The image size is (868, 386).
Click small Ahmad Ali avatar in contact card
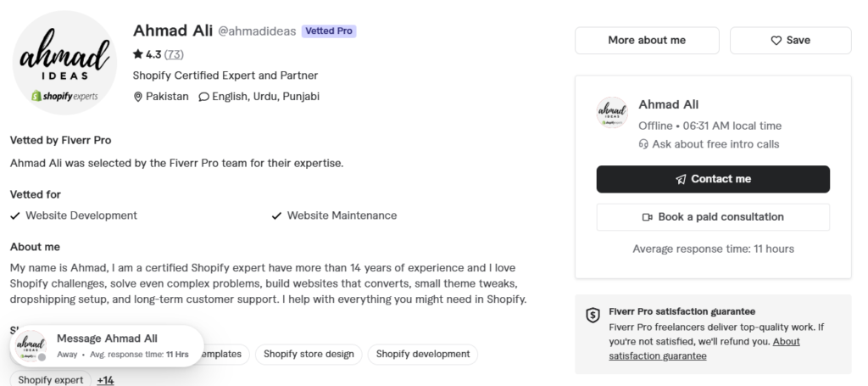pos(612,113)
